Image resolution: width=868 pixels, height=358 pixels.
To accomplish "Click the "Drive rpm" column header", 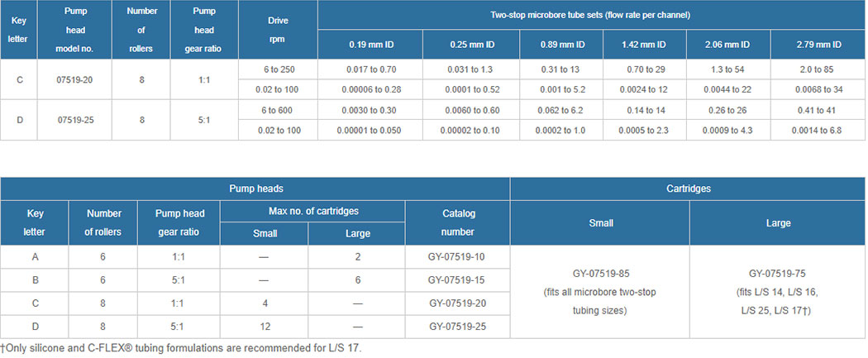I will coord(278,30).
